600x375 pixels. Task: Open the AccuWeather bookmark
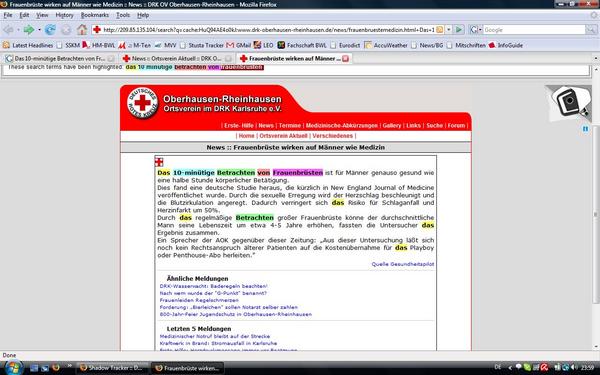point(386,45)
